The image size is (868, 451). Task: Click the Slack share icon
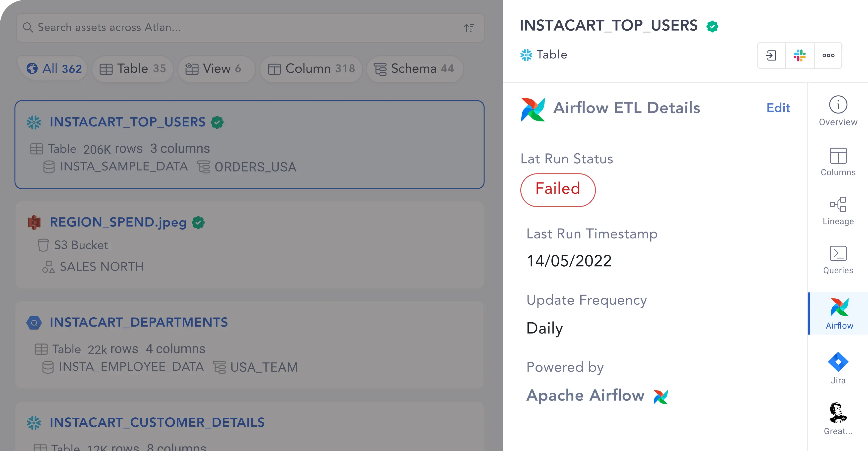pos(800,55)
